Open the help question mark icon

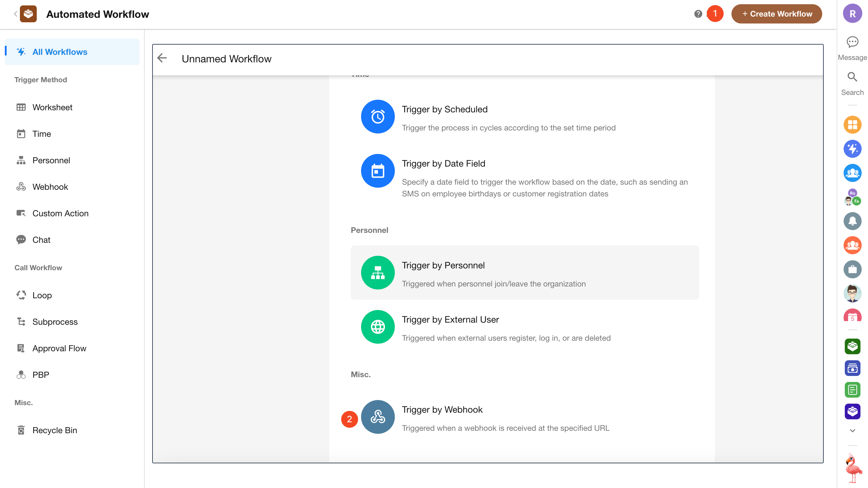pyautogui.click(x=698, y=14)
